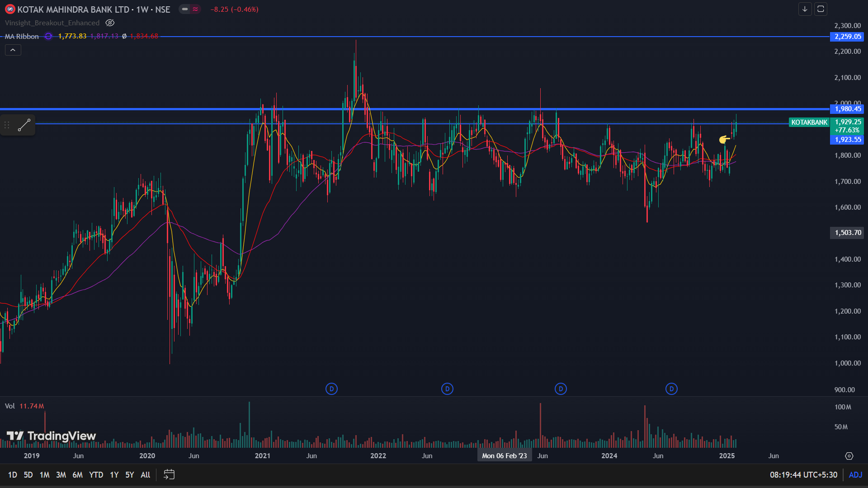Click the drawing toolbar drag handle
This screenshot has width=868, height=488.
coord(7,125)
